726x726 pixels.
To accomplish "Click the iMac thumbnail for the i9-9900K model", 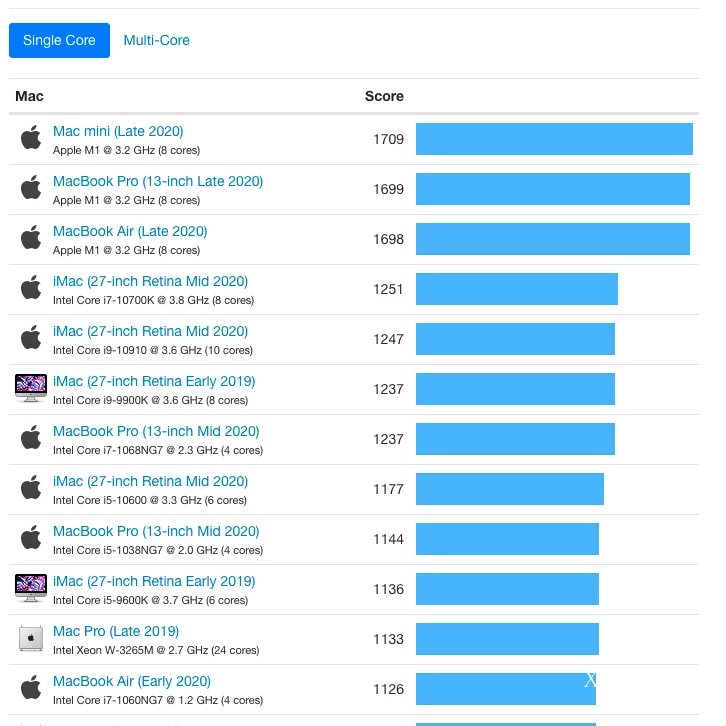I will click(x=31, y=388).
